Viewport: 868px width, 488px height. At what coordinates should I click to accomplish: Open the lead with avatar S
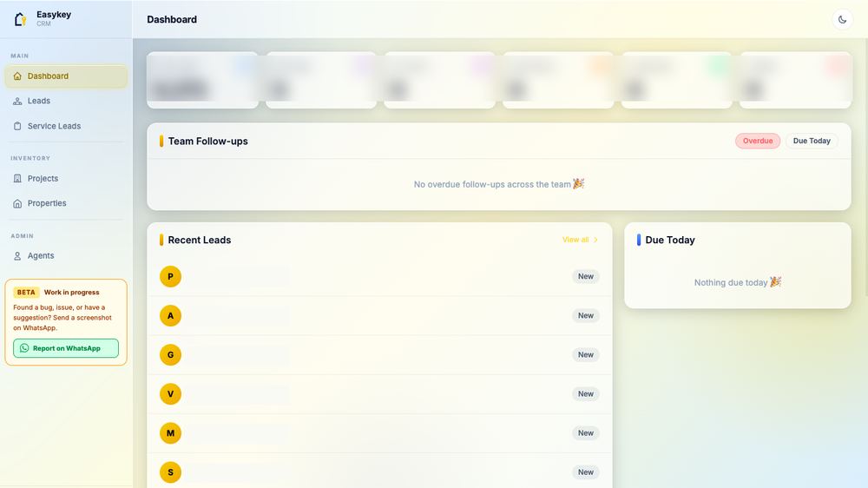coord(379,472)
